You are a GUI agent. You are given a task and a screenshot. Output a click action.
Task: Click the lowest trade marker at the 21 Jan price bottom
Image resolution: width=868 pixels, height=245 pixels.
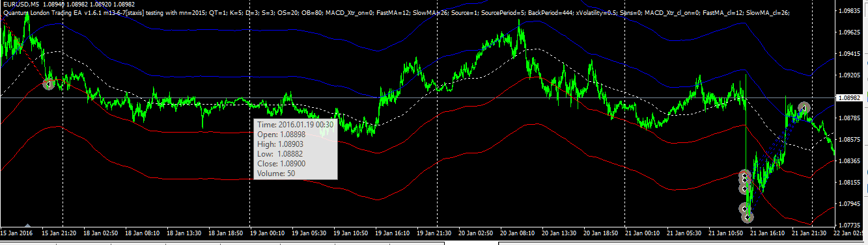tap(748, 217)
